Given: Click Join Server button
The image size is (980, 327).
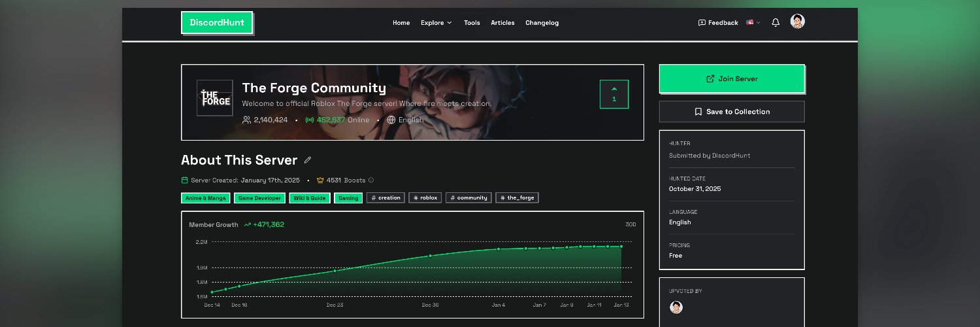Looking at the screenshot, I should [x=732, y=78].
